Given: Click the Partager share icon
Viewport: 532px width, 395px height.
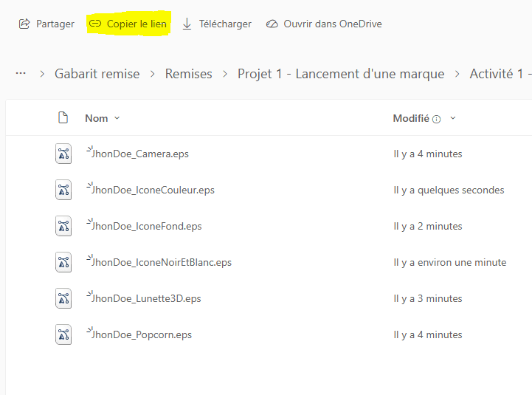Looking at the screenshot, I should coord(24,24).
